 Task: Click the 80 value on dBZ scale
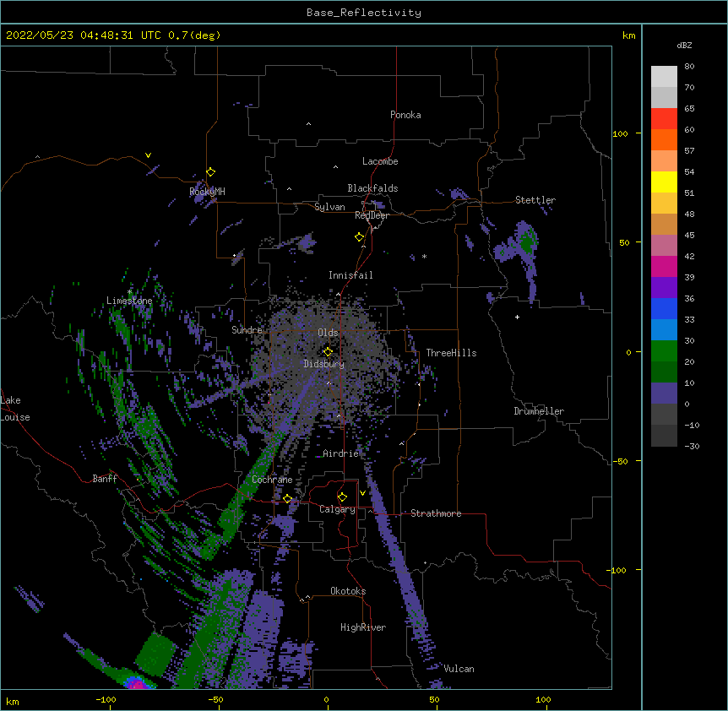(x=689, y=67)
